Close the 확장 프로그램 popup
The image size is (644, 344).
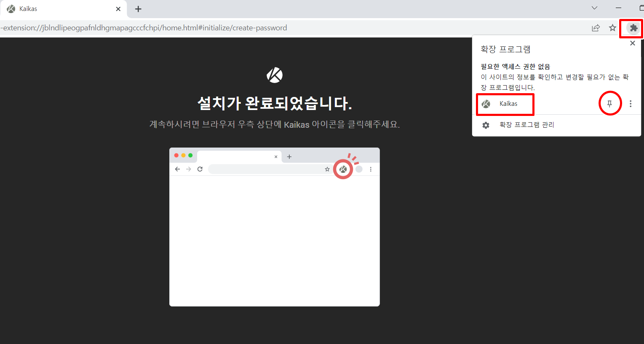tap(632, 43)
